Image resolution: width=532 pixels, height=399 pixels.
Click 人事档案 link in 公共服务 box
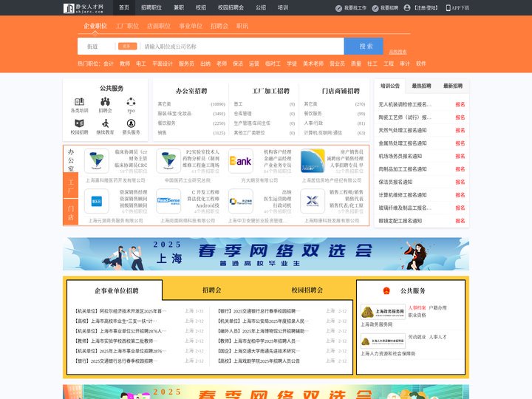point(417,307)
